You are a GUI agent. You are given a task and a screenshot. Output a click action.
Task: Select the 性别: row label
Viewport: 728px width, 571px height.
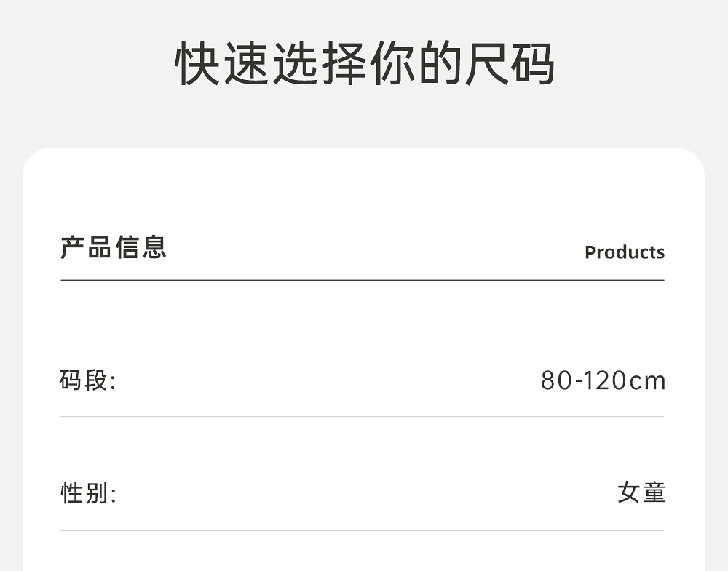click(87, 494)
